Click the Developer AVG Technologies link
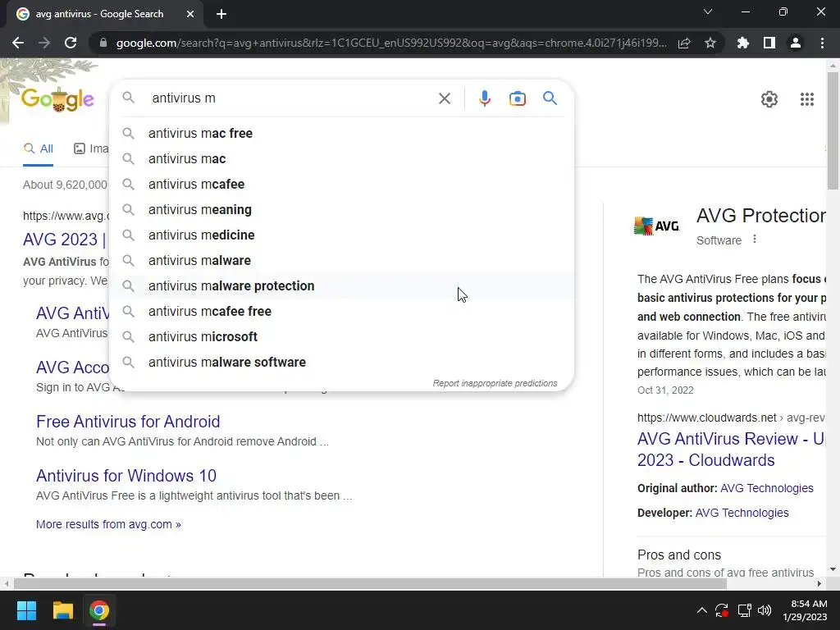 point(742,513)
